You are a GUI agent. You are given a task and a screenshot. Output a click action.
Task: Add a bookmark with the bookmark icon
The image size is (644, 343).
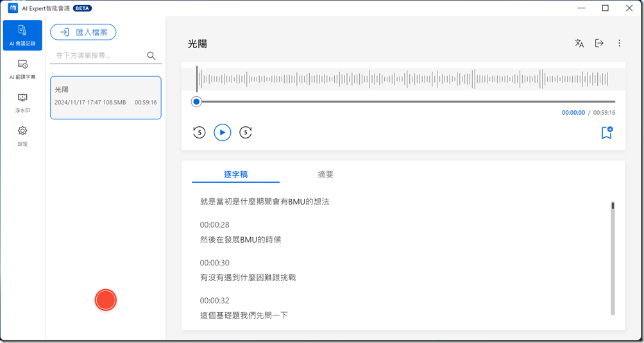[x=607, y=133]
